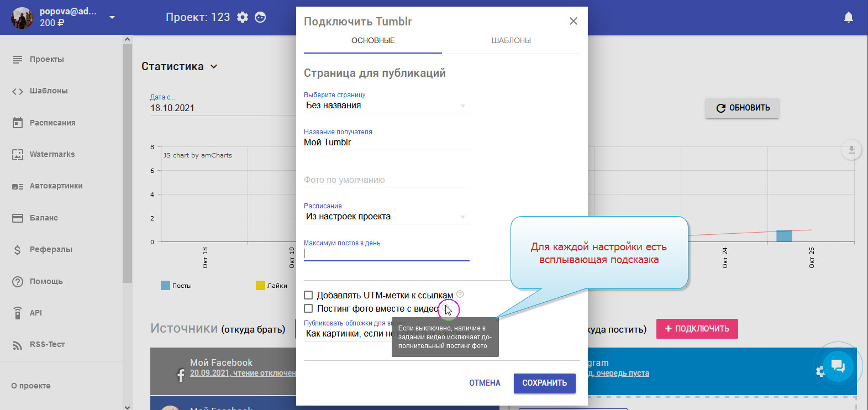This screenshot has width=868, height=410.
Task: Enable Добавлять UTM-метки к ссылкам checkbox
Action: 308,295
